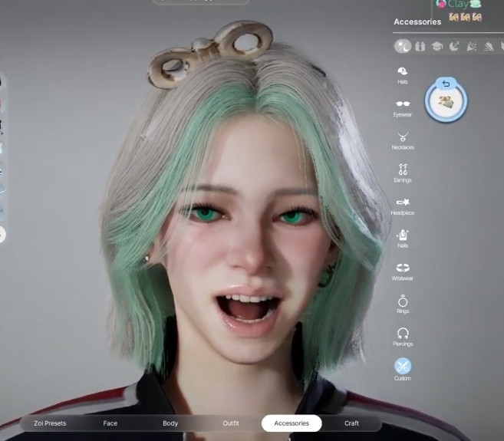
Task: Select the sun-and-moon outfit filter
Action: [403, 47]
